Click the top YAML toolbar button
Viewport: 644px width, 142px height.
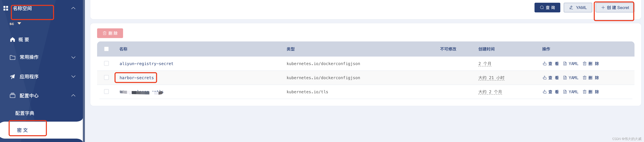point(578,7)
